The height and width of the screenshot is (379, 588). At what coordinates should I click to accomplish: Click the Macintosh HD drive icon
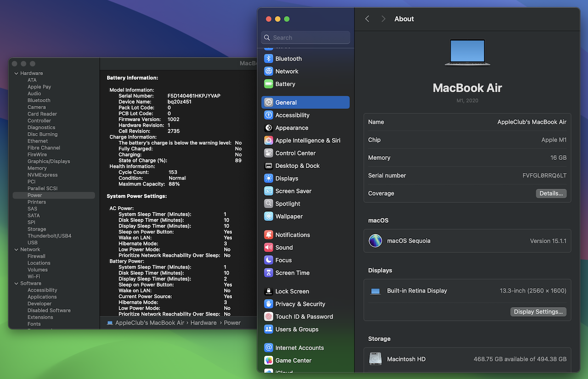(375, 359)
